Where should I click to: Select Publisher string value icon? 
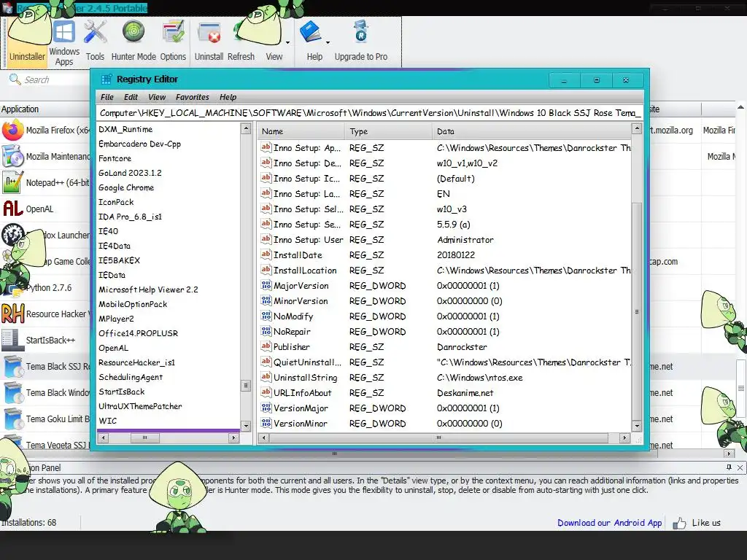point(266,346)
